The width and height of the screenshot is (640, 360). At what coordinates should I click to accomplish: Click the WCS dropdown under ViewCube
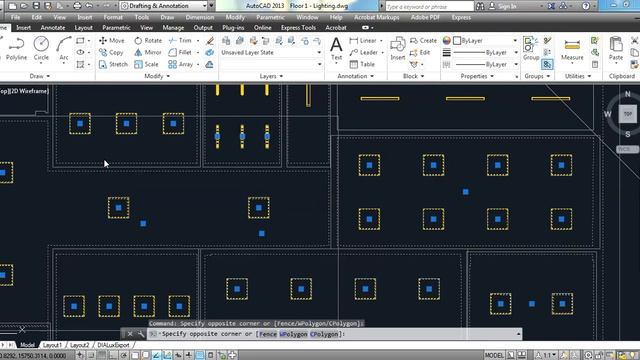point(627,149)
